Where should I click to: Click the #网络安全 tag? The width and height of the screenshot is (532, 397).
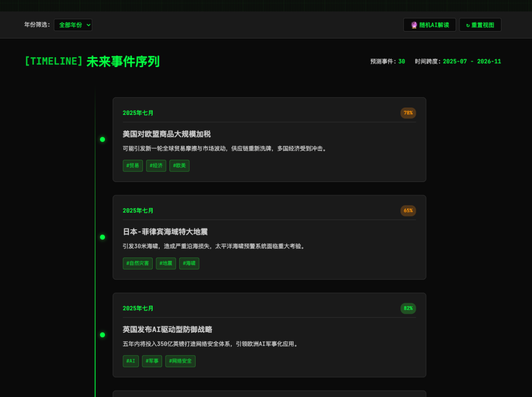click(180, 361)
